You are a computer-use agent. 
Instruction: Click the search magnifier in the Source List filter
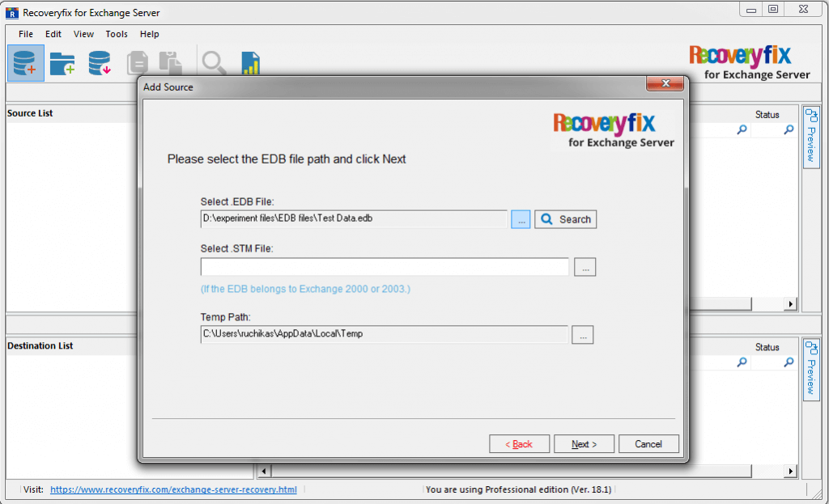(742, 129)
